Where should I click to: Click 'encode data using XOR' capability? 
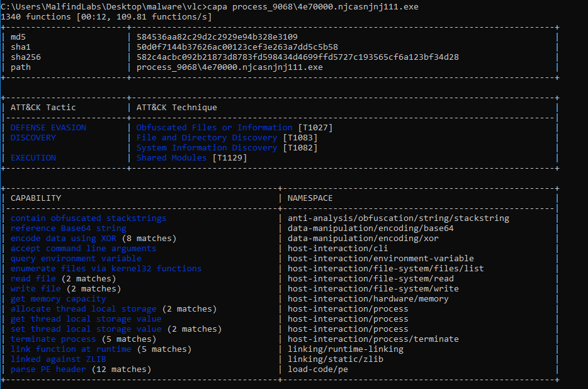[63, 239]
